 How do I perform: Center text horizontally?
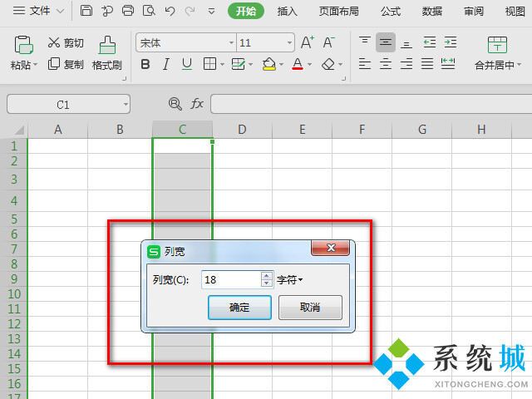(x=386, y=64)
